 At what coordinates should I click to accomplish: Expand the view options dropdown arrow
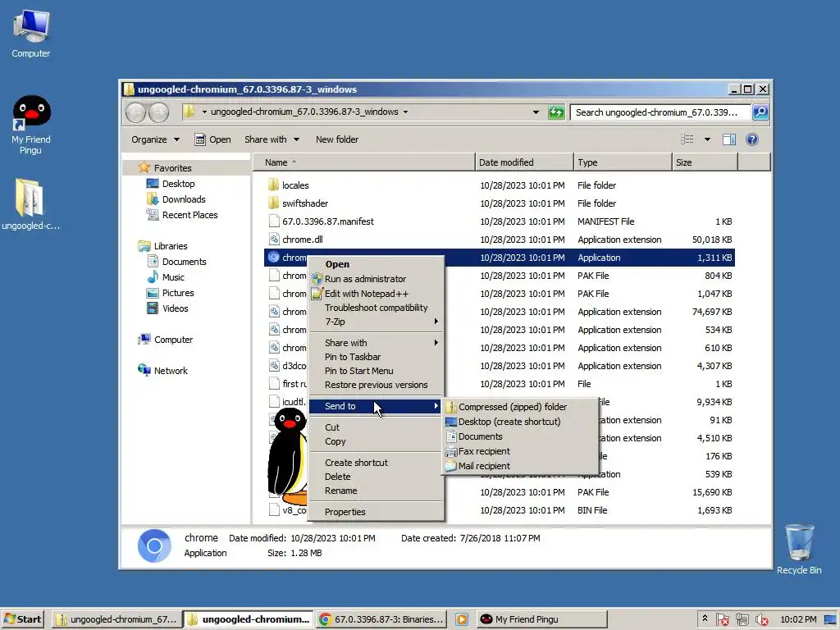(707, 139)
